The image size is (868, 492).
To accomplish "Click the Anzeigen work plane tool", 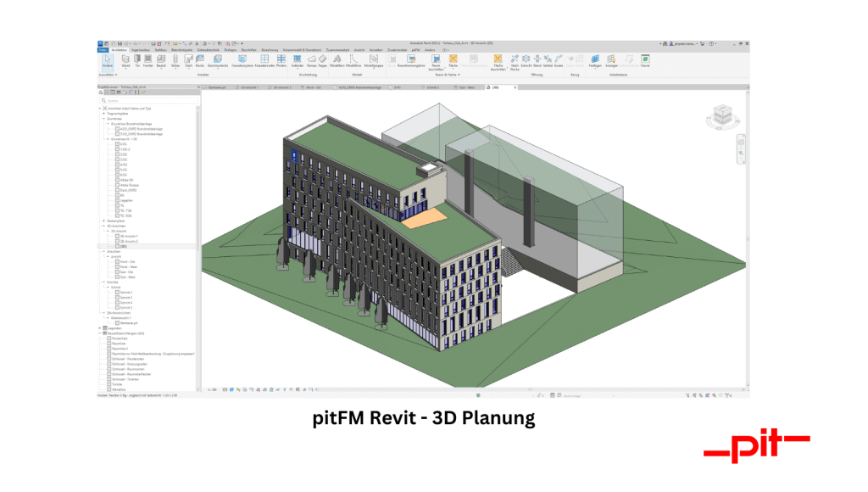I will pos(611,61).
